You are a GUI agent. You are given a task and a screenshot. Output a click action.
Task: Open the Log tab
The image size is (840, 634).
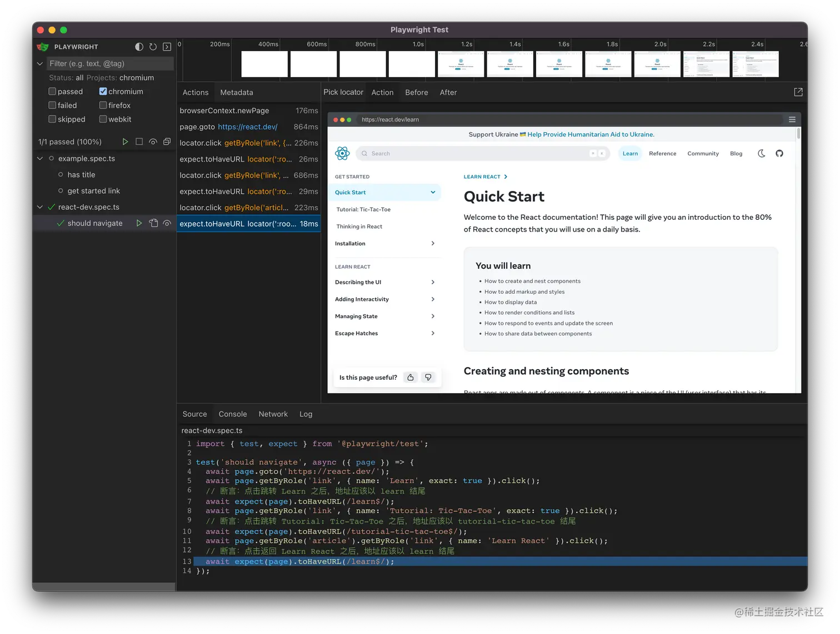coord(306,414)
